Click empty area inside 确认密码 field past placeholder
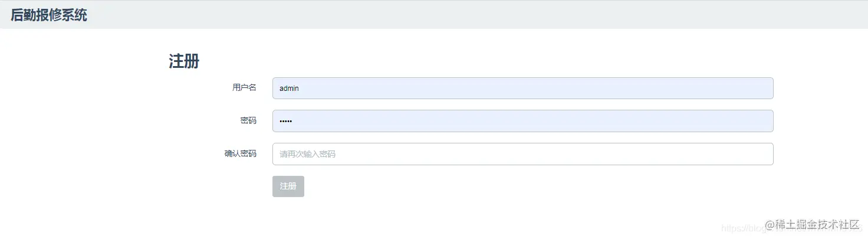Image resolution: width=868 pixels, height=239 pixels. pyautogui.click(x=554, y=154)
